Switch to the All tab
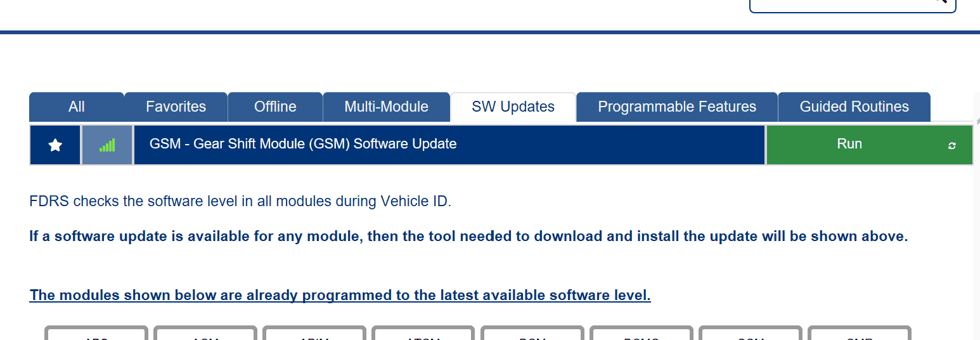This screenshot has width=980, height=340. coord(77,107)
